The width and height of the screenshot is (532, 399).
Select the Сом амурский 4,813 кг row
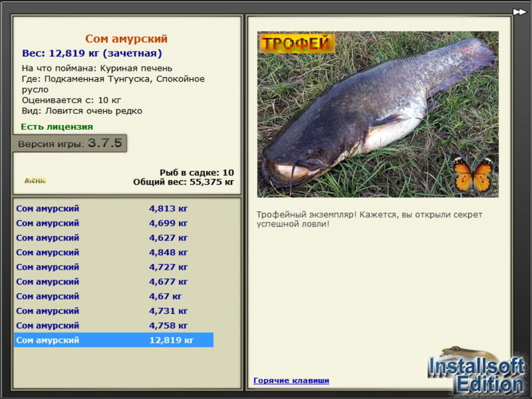(114, 208)
